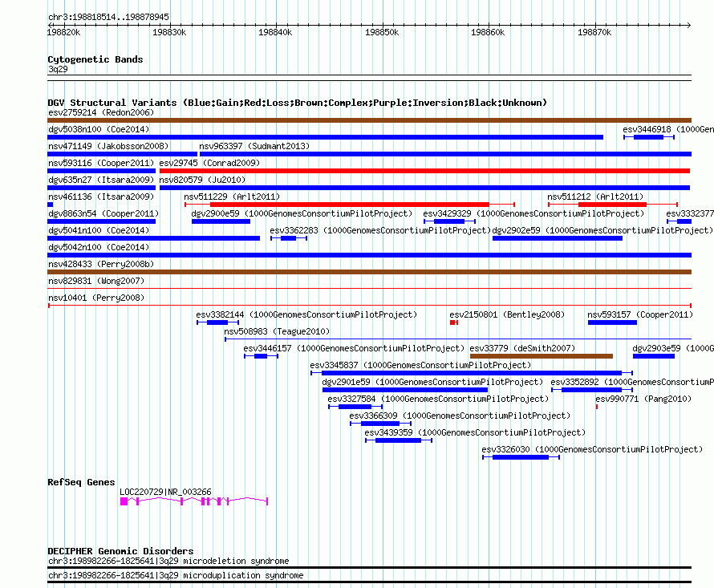Select dgv5042n100 (Coe2014) label
714x588 pixels.
[99, 247]
